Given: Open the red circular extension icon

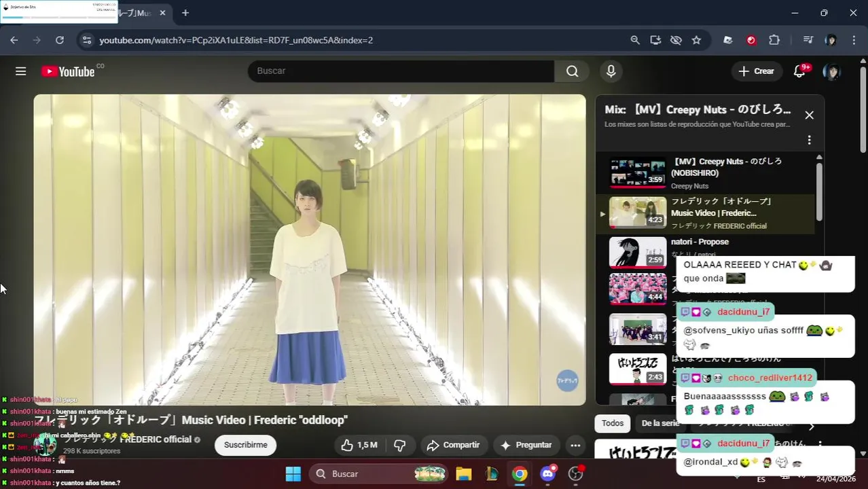Looking at the screenshot, I should (x=751, y=40).
